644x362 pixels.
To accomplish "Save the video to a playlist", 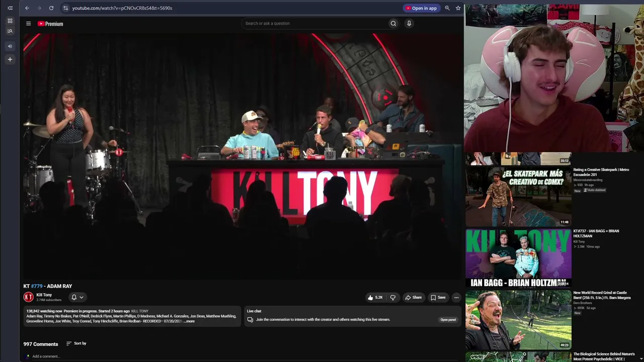I will 438,298.
